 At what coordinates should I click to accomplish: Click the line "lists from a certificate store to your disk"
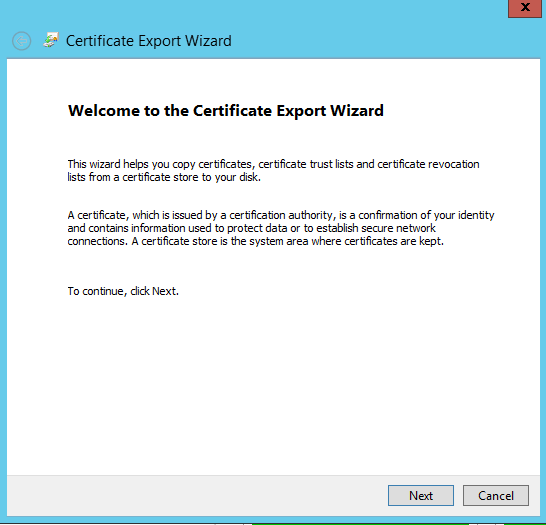point(164,177)
